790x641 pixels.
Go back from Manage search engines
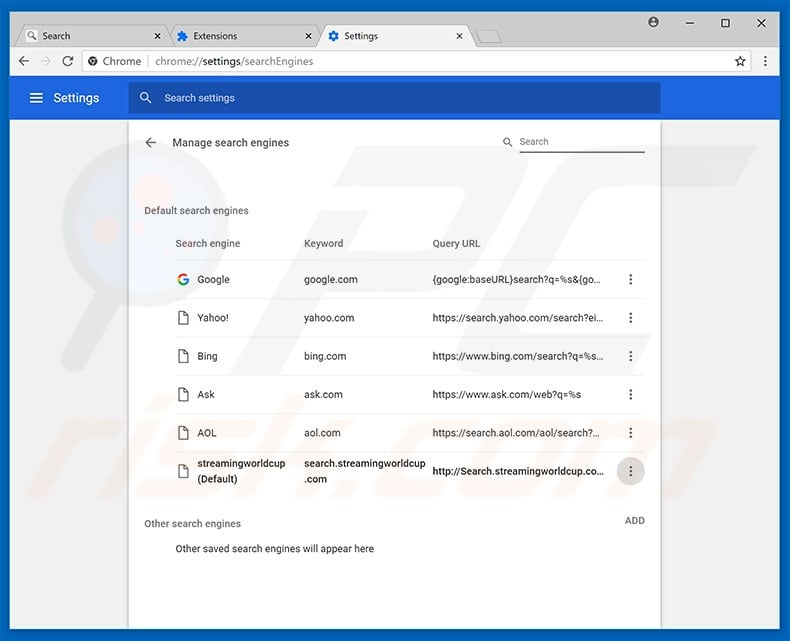(151, 143)
